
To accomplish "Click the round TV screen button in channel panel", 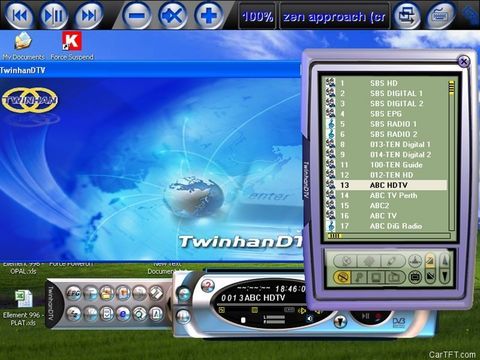I will point(415,277).
